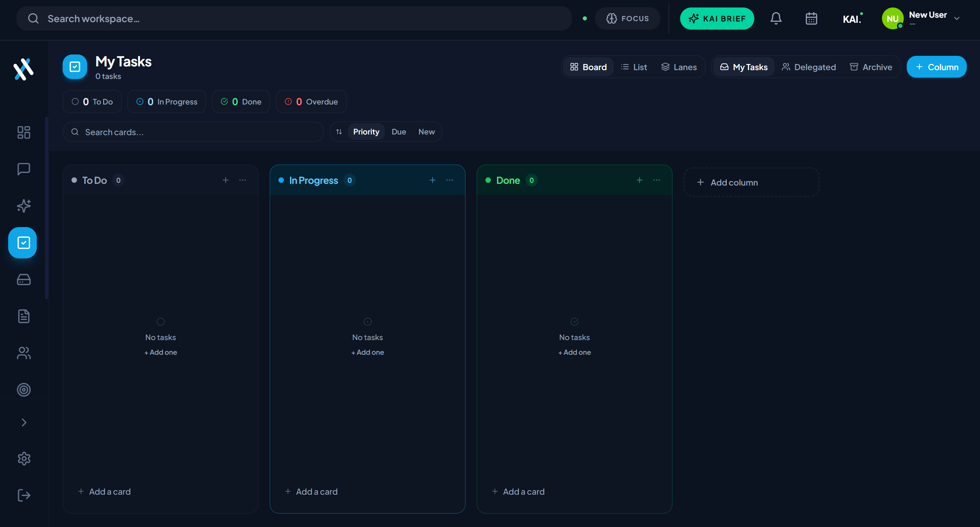This screenshot has height=527, width=980.
Task: Open the dashboard grid icon in sidebar
Action: click(x=23, y=132)
